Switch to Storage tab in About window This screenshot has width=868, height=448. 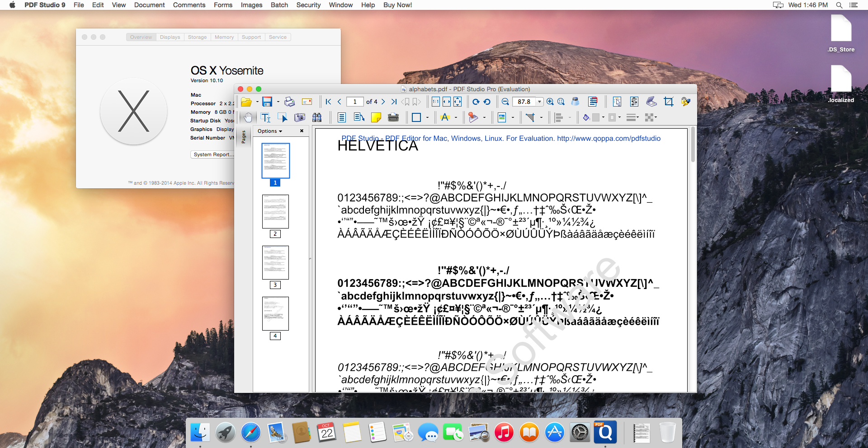click(198, 37)
